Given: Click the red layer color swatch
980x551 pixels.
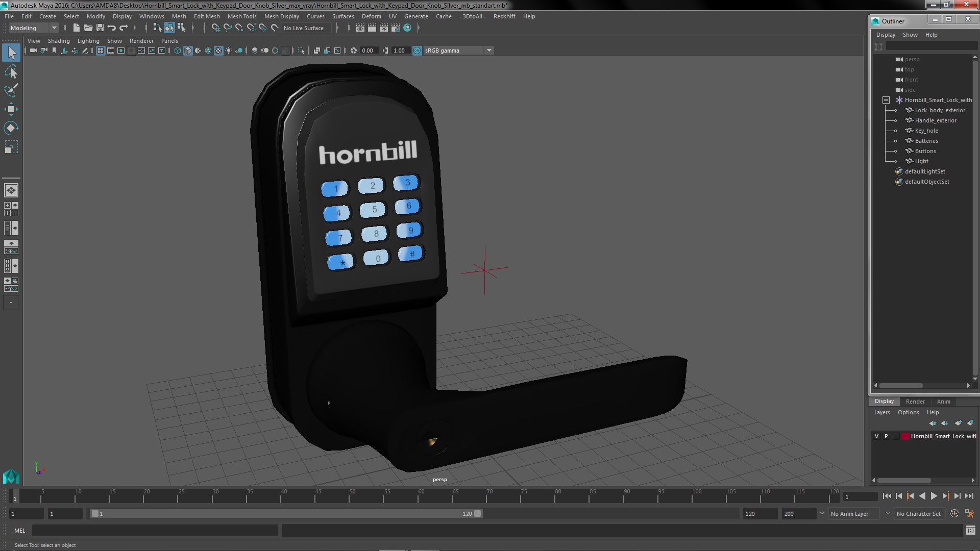Looking at the screenshot, I should point(905,436).
